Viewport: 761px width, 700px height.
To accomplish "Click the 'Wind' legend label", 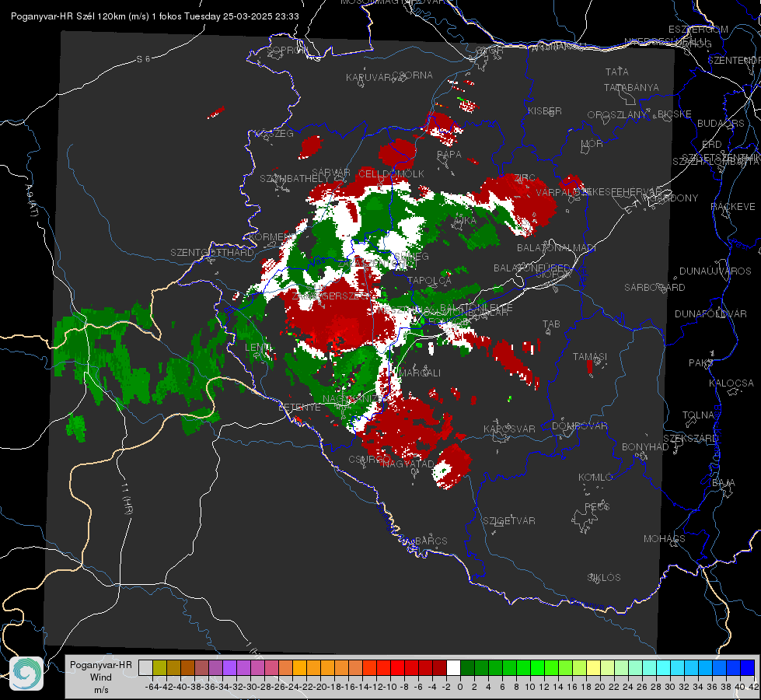I will (x=101, y=677).
